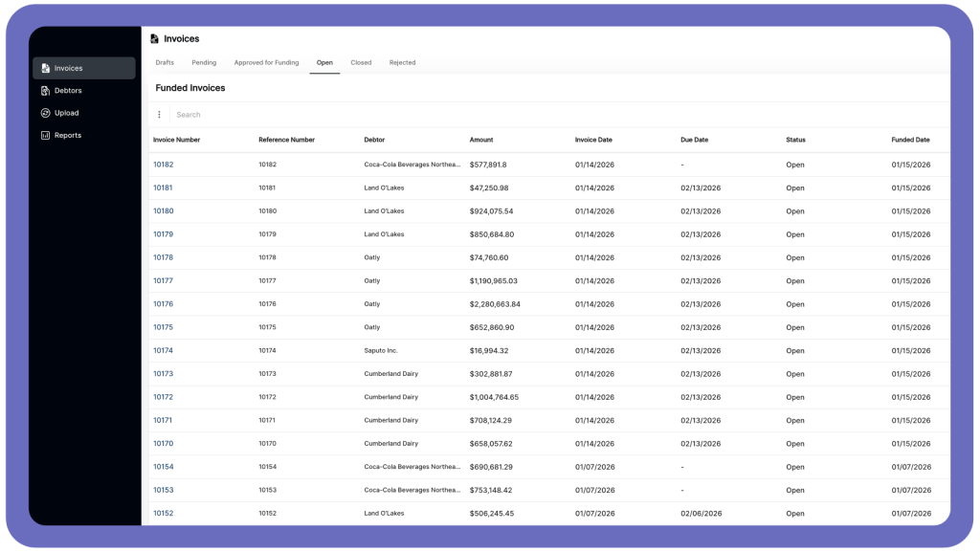This screenshot has width=980, height=552.
Task: Open the Pending tab
Action: pyautogui.click(x=204, y=63)
